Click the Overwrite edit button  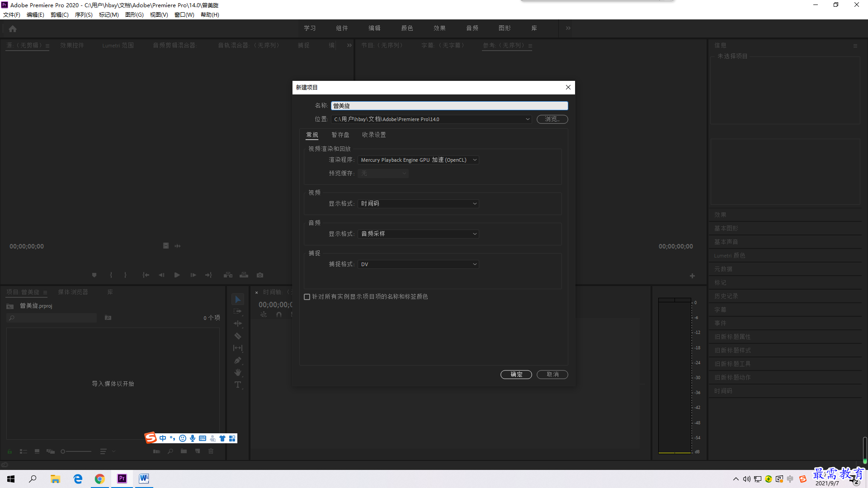point(244,275)
